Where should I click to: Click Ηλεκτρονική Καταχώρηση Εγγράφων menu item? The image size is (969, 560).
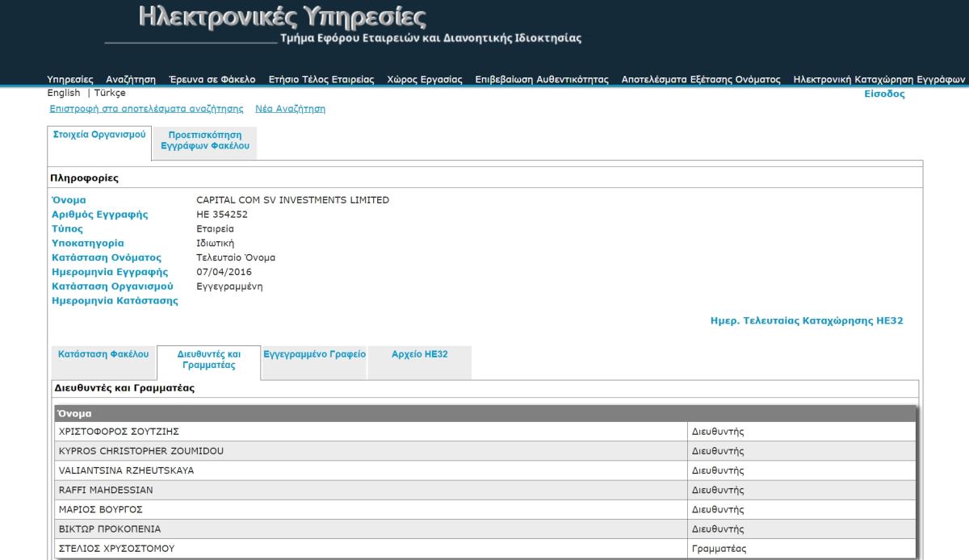pos(879,79)
